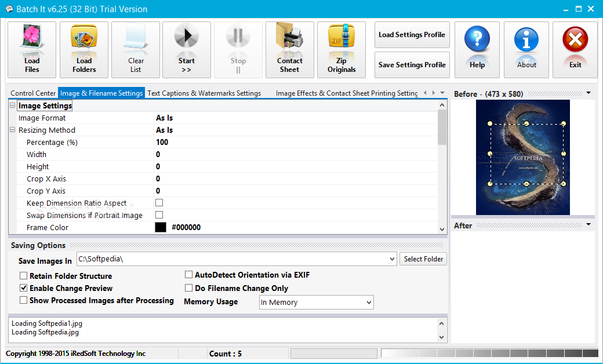Open Before panel dropdown arrow

[x=589, y=93]
